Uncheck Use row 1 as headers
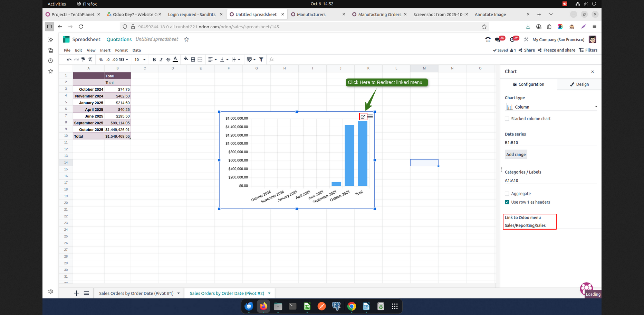The height and width of the screenshot is (315, 644). [507, 202]
